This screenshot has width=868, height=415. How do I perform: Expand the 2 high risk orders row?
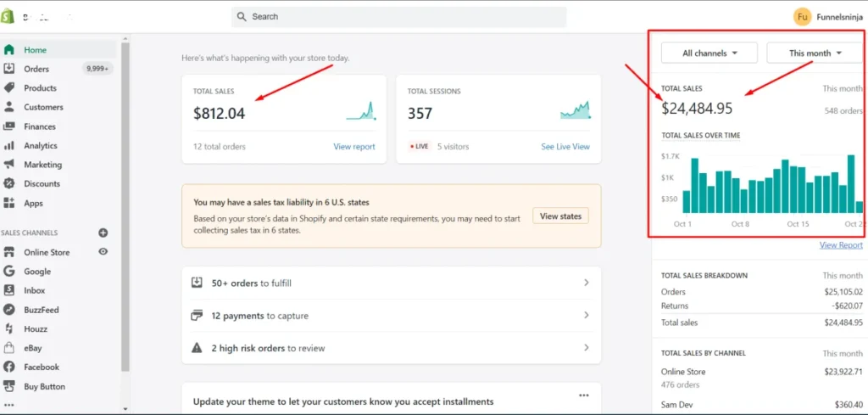[392, 348]
